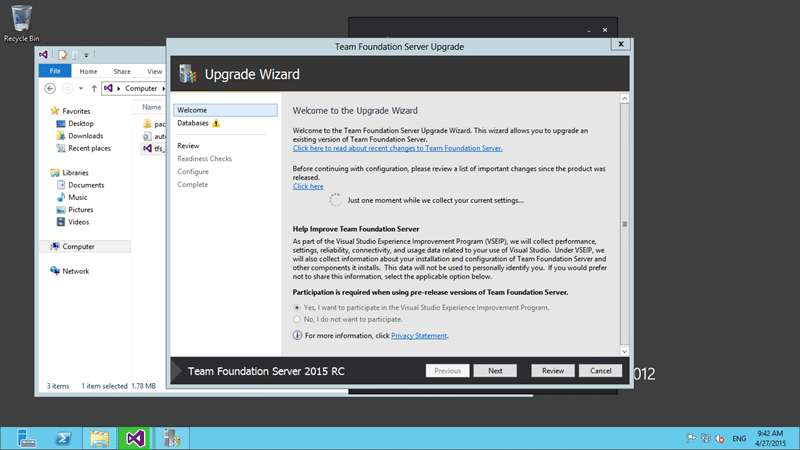Select the Review step in wizard
The image size is (800, 450).
pyautogui.click(x=188, y=146)
